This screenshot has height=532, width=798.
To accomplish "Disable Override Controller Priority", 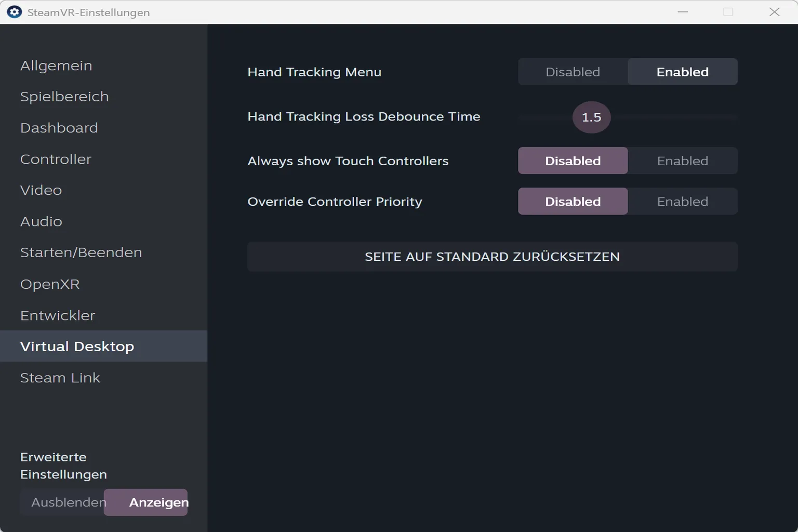I will [573, 201].
